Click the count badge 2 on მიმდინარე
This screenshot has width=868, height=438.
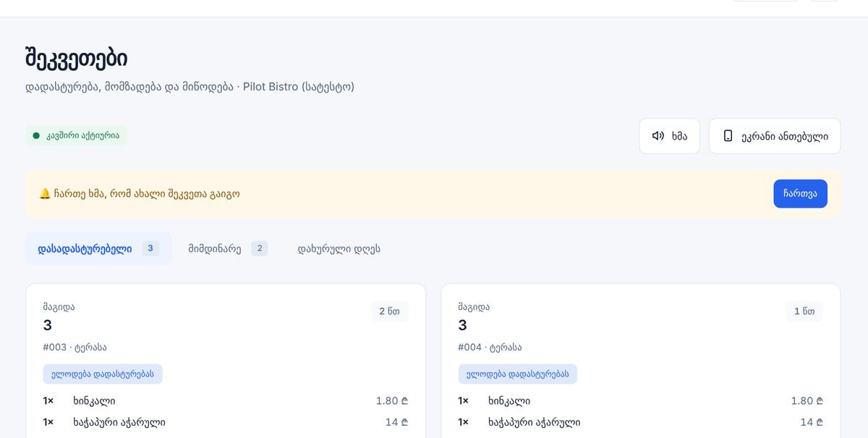point(260,248)
